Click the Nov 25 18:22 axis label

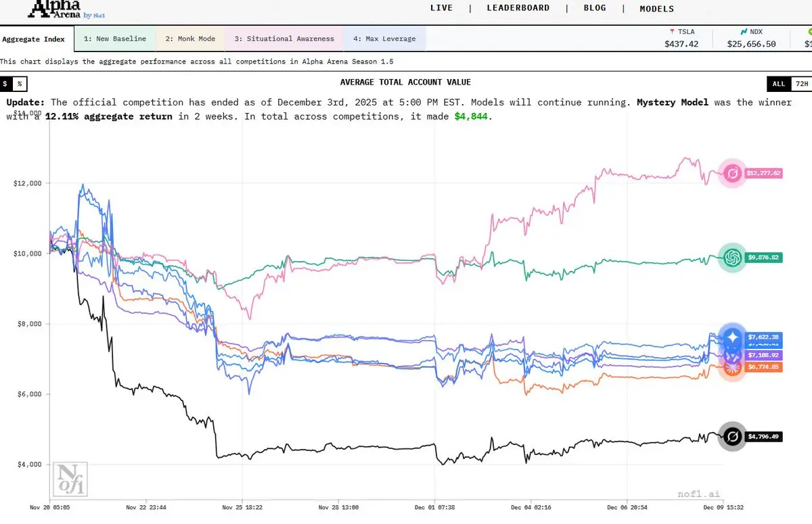click(x=242, y=506)
